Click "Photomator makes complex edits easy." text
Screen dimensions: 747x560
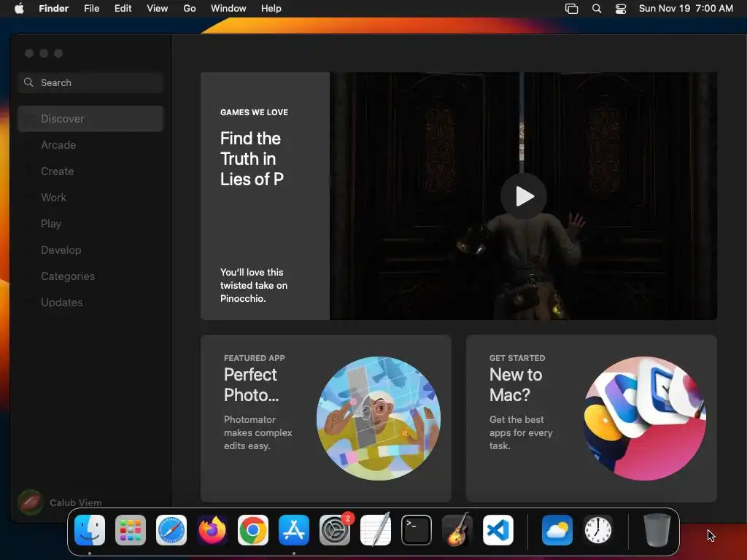[x=258, y=432]
